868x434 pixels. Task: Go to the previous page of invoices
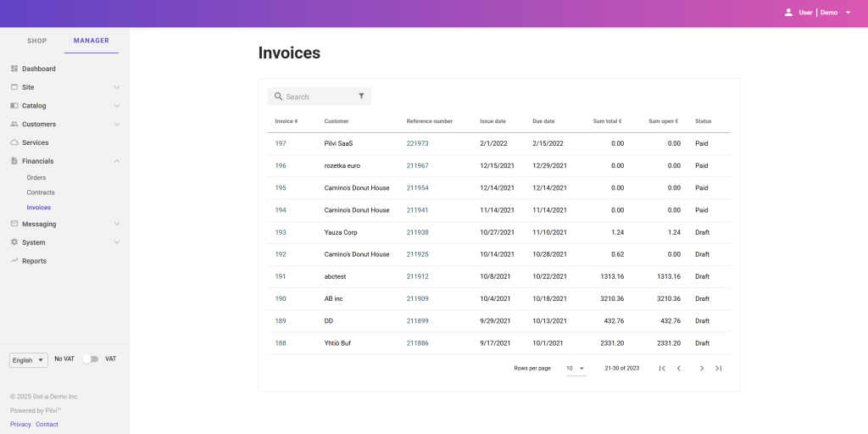678,368
